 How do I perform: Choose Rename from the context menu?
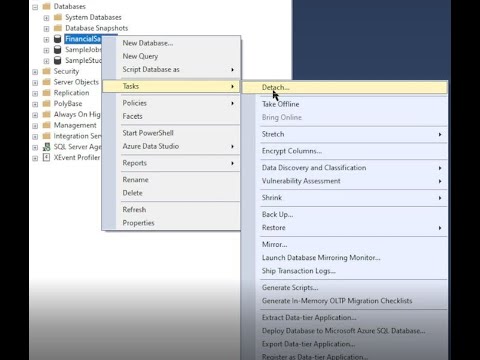[171, 180]
